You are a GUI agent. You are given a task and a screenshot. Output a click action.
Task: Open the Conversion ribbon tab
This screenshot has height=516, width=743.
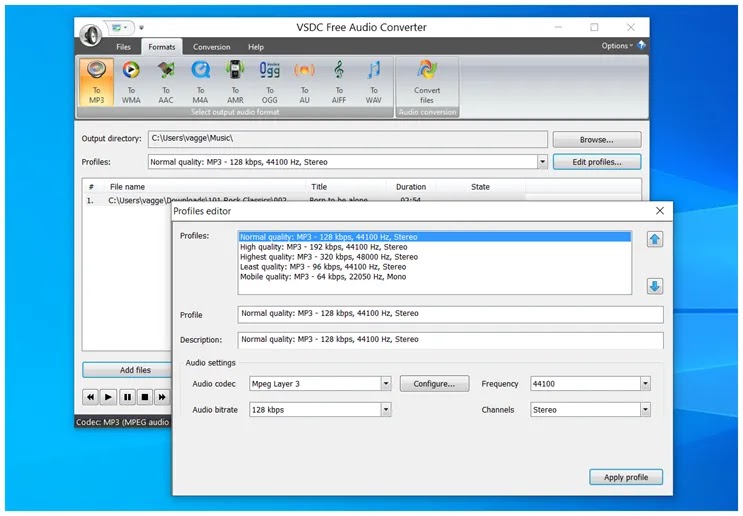pos(211,47)
